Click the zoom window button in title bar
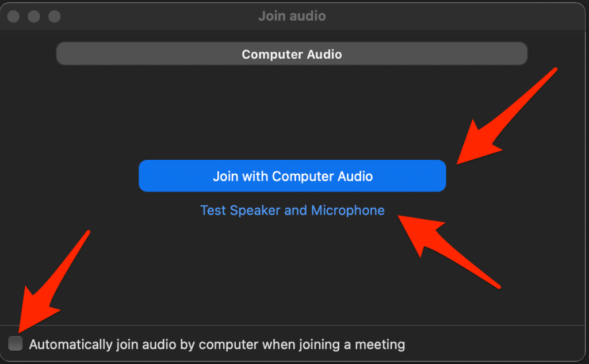 (55, 16)
